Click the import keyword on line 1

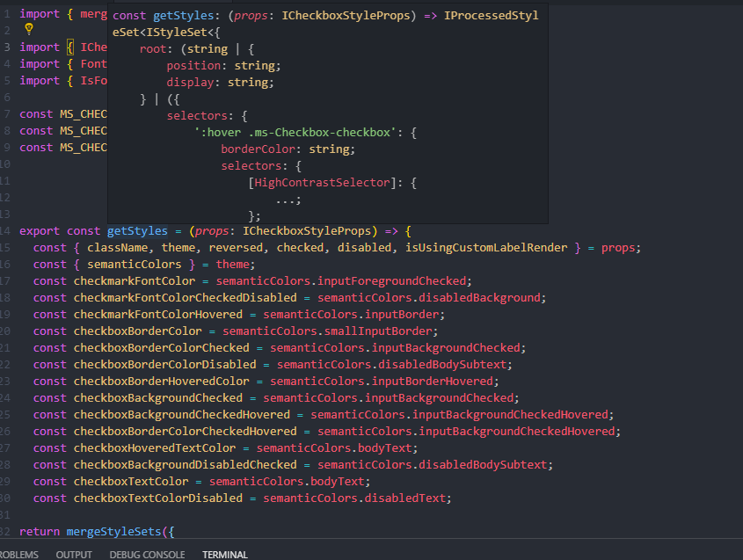pos(40,14)
